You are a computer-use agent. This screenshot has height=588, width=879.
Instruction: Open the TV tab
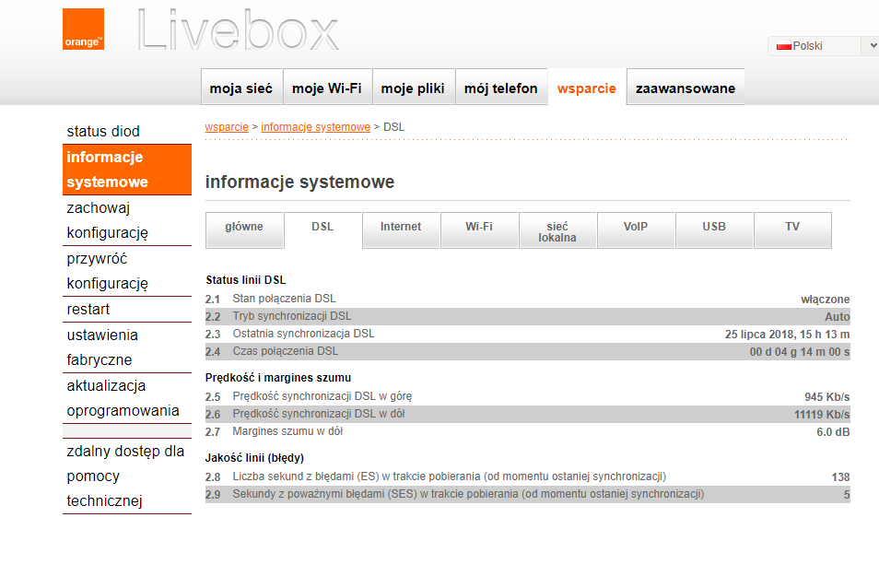click(x=792, y=228)
